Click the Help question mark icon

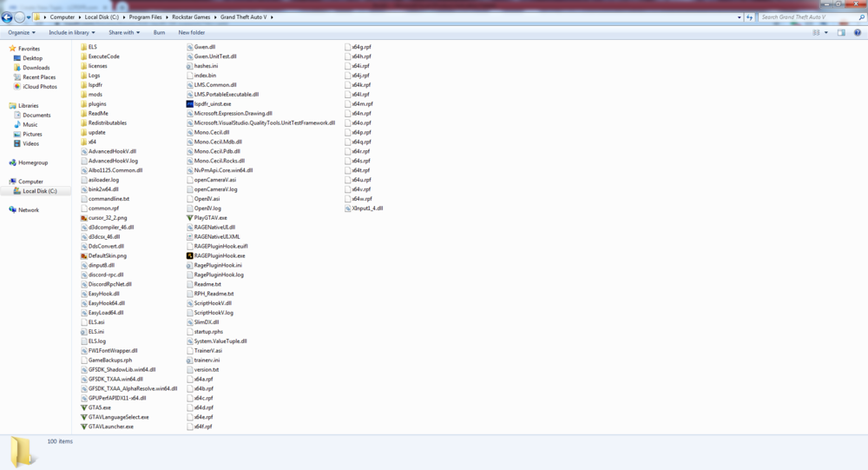[x=858, y=33]
